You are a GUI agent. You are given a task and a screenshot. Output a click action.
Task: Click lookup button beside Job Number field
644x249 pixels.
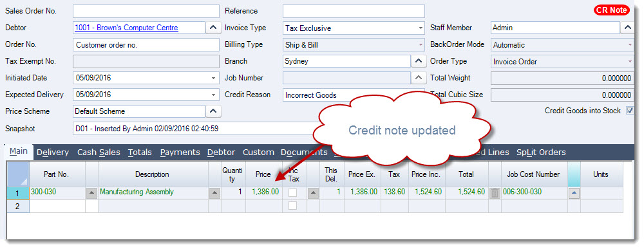(x=418, y=77)
